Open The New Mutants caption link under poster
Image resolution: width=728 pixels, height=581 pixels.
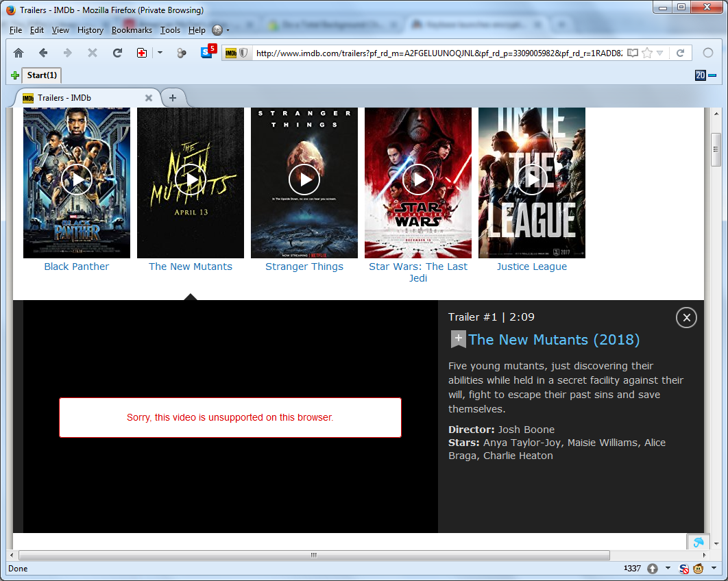[x=191, y=267]
